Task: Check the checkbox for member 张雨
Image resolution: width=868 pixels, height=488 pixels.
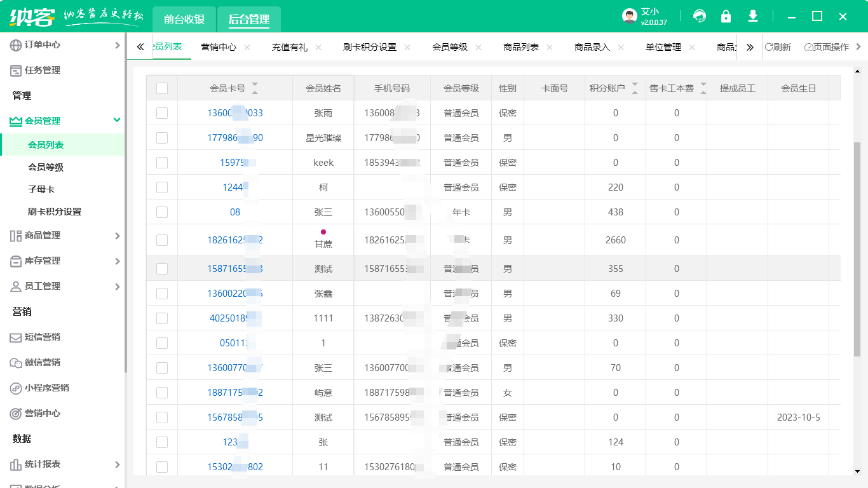Action: point(162,113)
